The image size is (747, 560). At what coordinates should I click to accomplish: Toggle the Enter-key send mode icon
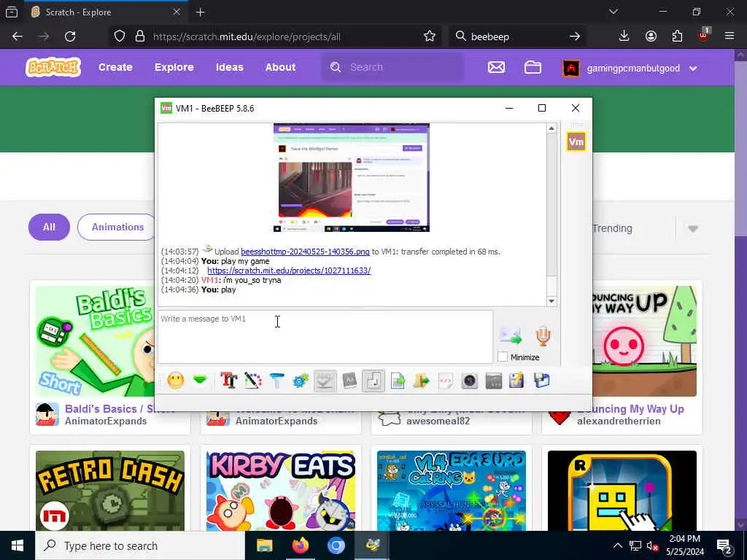click(373, 380)
